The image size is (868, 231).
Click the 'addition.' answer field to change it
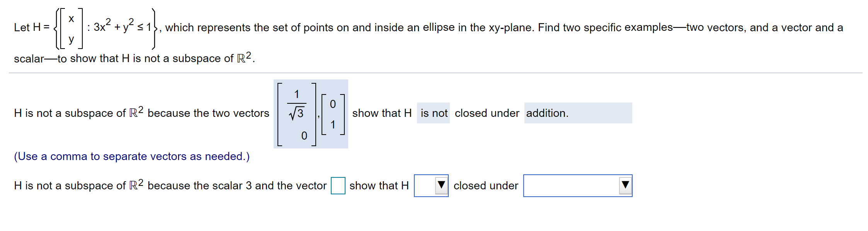(578, 113)
